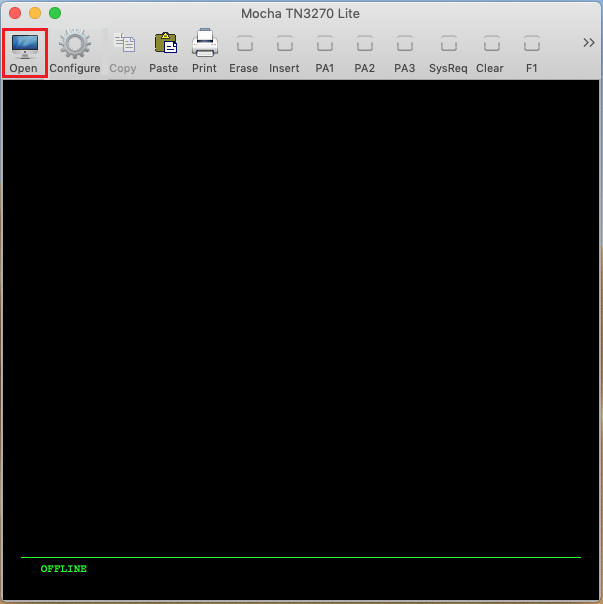Minimize the window with yellow button
This screenshot has height=604, width=603.
(x=35, y=13)
